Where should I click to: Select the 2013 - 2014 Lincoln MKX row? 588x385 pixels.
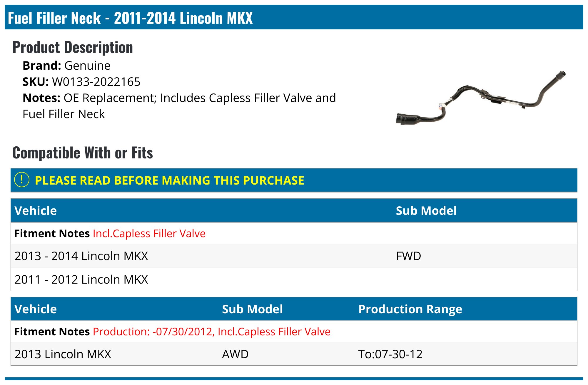(x=294, y=256)
